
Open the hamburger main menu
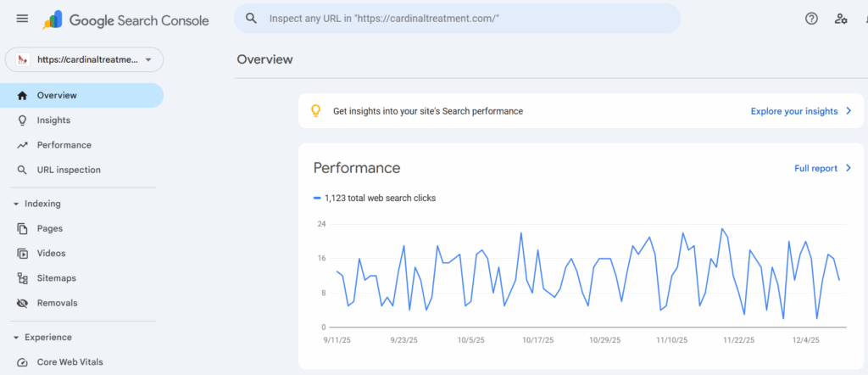click(x=22, y=19)
